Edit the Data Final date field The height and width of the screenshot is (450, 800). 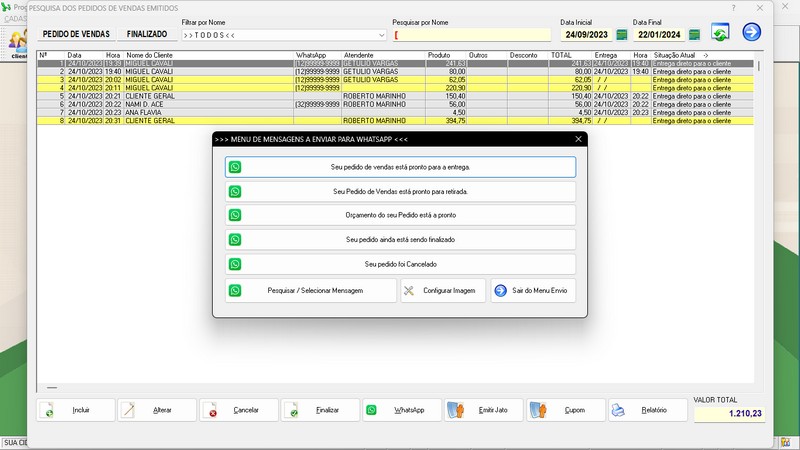click(x=659, y=35)
